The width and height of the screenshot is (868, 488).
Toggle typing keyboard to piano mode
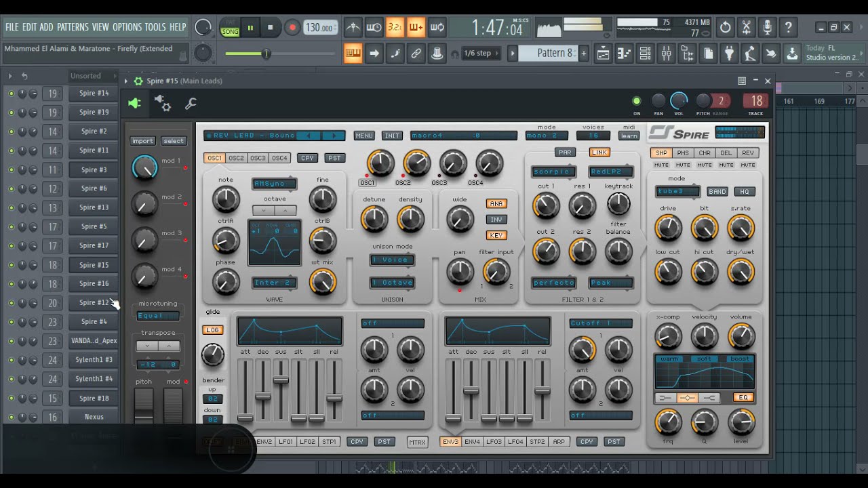353,54
